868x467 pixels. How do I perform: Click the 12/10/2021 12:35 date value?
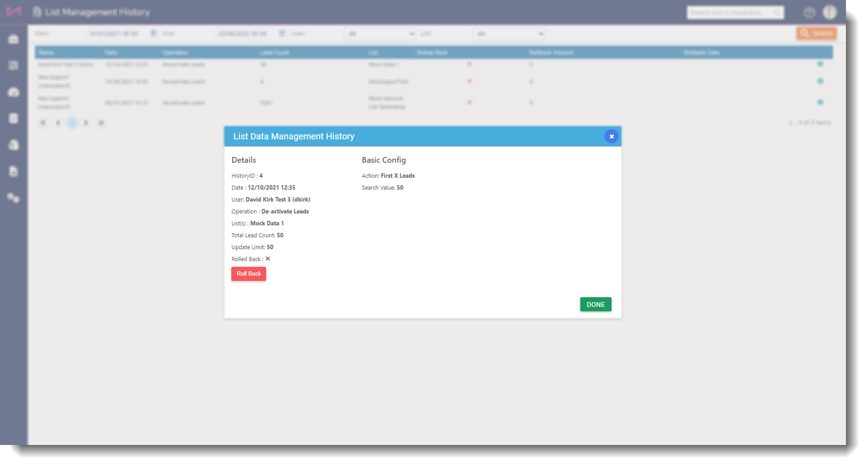click(x=271, y=187)
